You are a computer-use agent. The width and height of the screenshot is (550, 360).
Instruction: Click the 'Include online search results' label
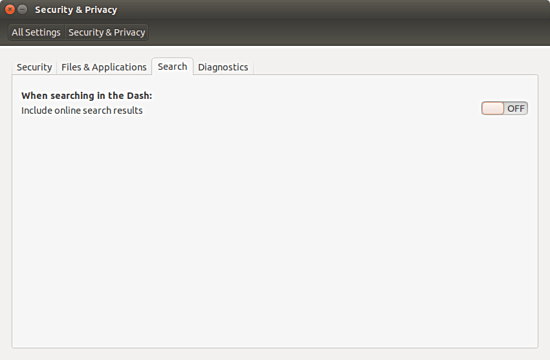click(x=82, y=111)
